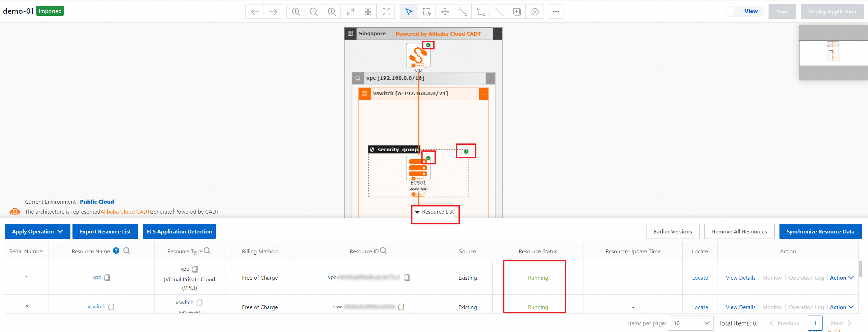Click the search icon beside Resource Type

pyautogui.click(x=207, y=251)
